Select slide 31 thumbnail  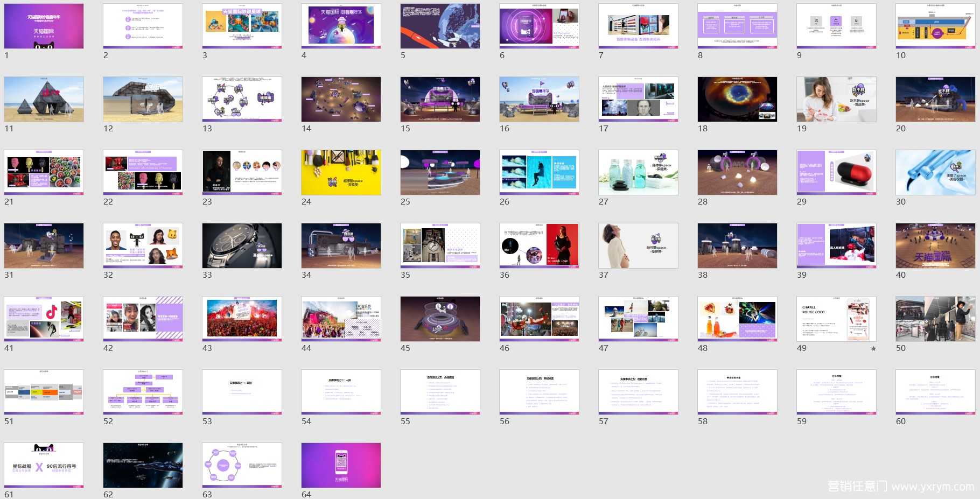tap(44, 245)
